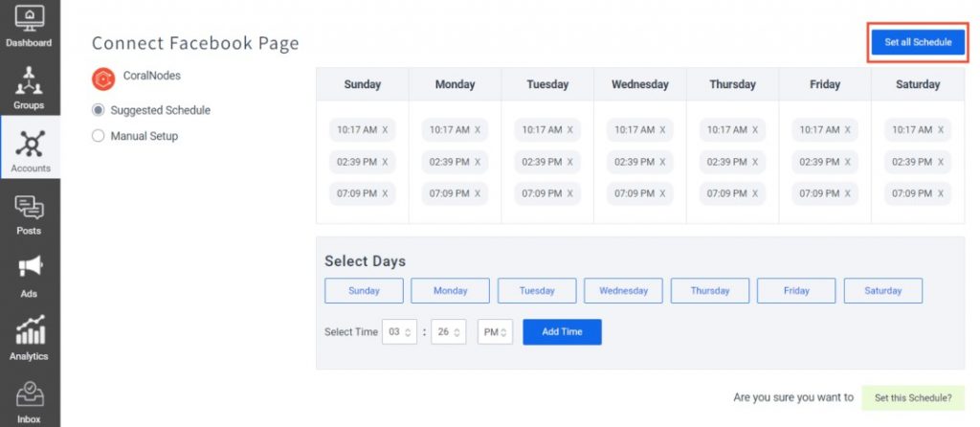
Task: Toggle Saturday in Select Days
Action: (x=882, y=291)
